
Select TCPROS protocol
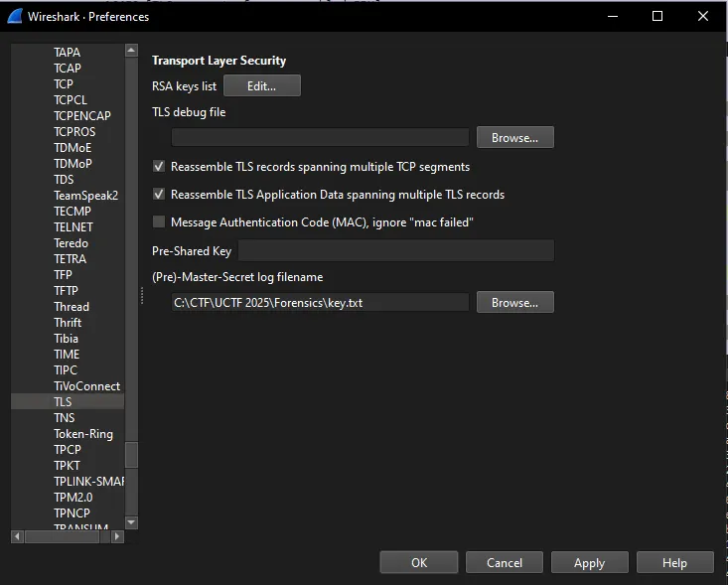pos(74,132)
